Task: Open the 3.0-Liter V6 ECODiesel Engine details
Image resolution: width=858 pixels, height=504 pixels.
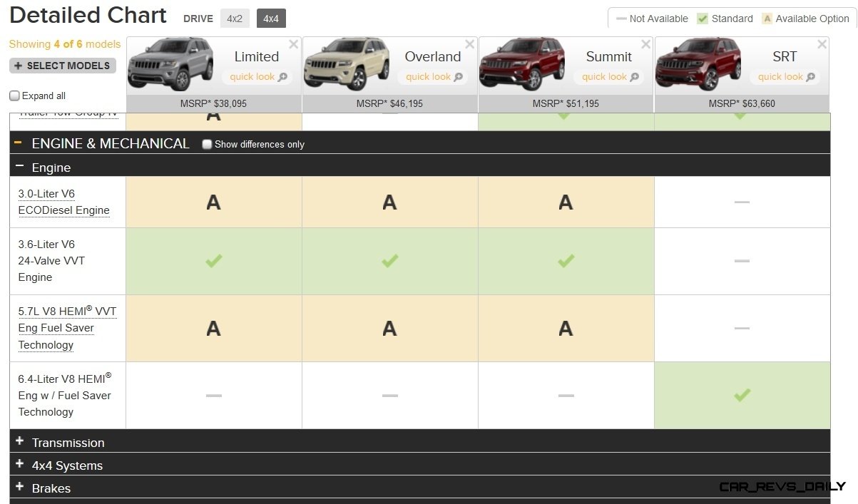Action: point(63,202)
